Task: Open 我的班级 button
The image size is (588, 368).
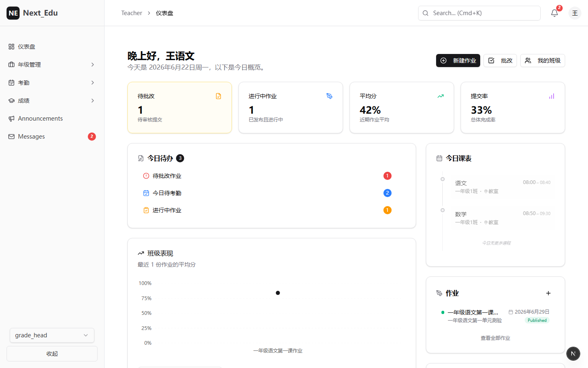Action: [x=543, y=61]
